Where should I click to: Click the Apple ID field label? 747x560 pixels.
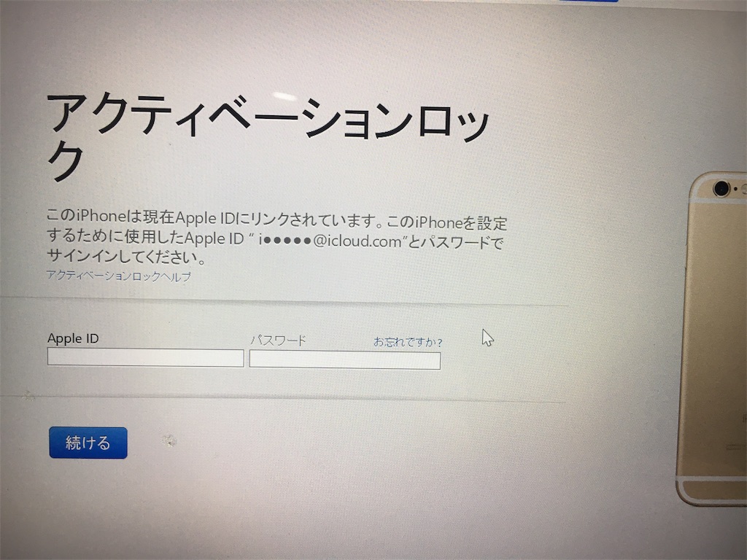pos(73,338)
